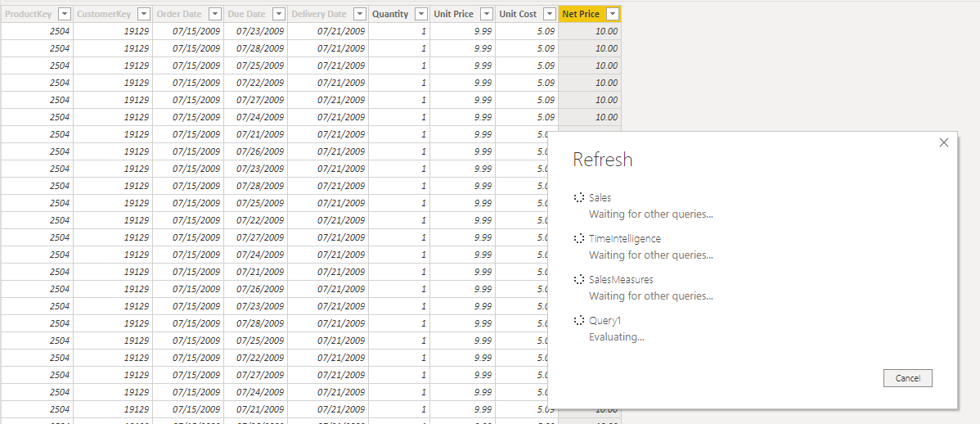Open the Quantity column filter dropdown

tap(421, 14)
